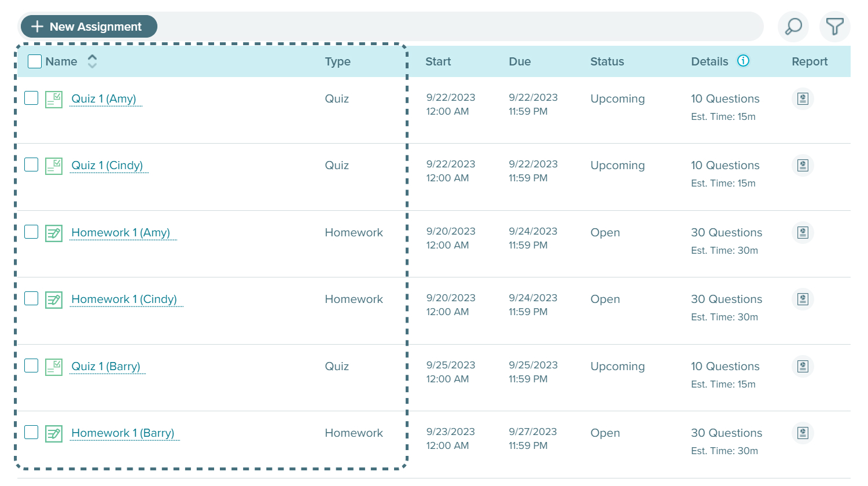The width and height of the screenshot is (868, 486).
Task: Open report icon for Quiz 1 (Barry)
Action: 803,367
